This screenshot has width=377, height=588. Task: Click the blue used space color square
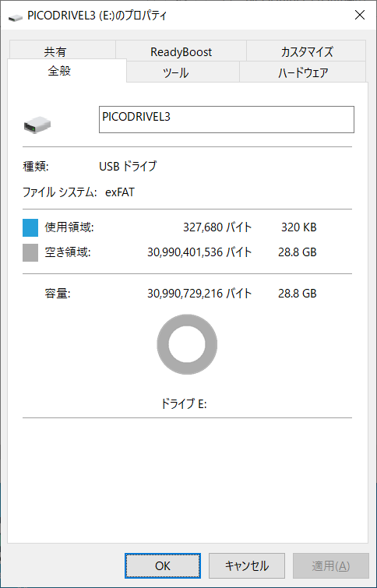(30, 228)
